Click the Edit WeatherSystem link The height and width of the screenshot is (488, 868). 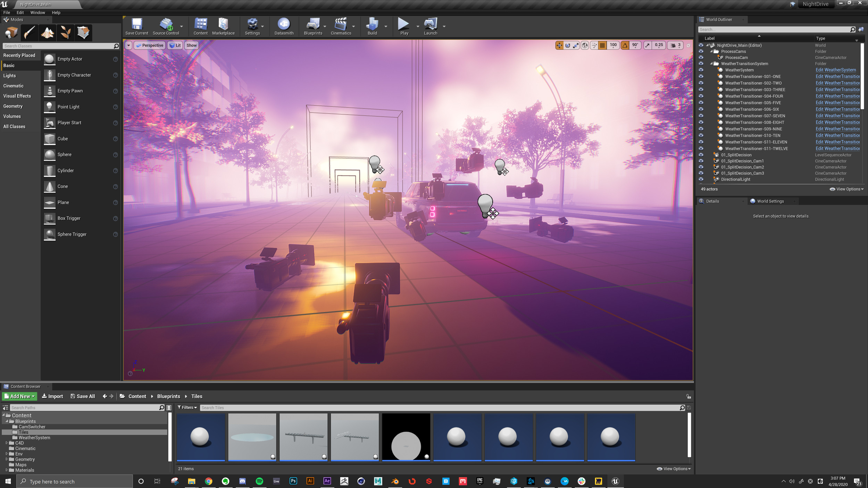click(835, 70)
